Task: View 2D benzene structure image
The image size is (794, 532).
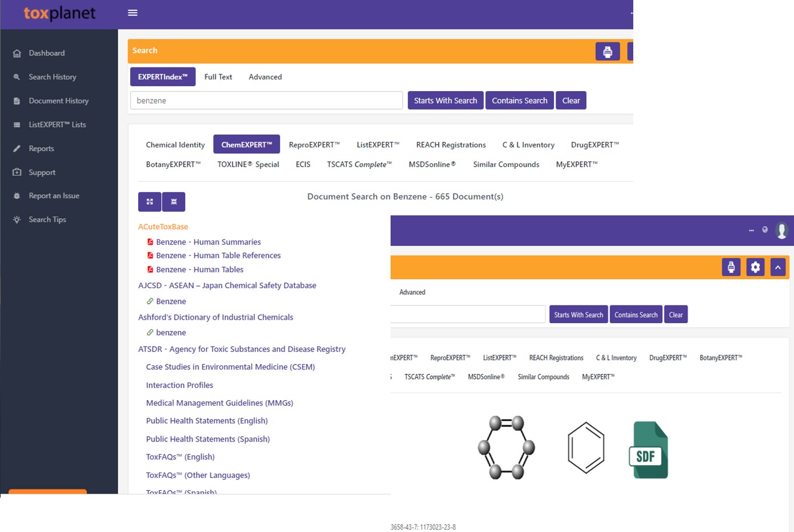Action: 586,448
